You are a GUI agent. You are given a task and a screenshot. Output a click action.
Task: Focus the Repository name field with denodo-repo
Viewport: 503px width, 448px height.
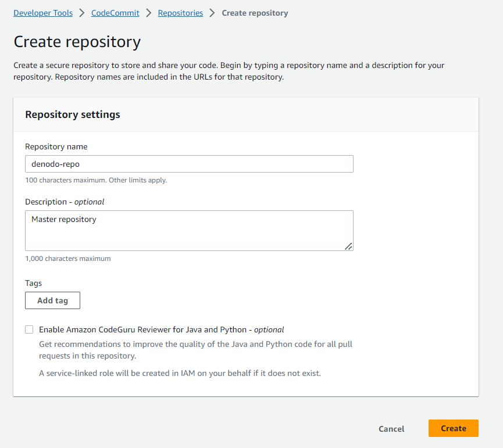[x=189, y=164]
